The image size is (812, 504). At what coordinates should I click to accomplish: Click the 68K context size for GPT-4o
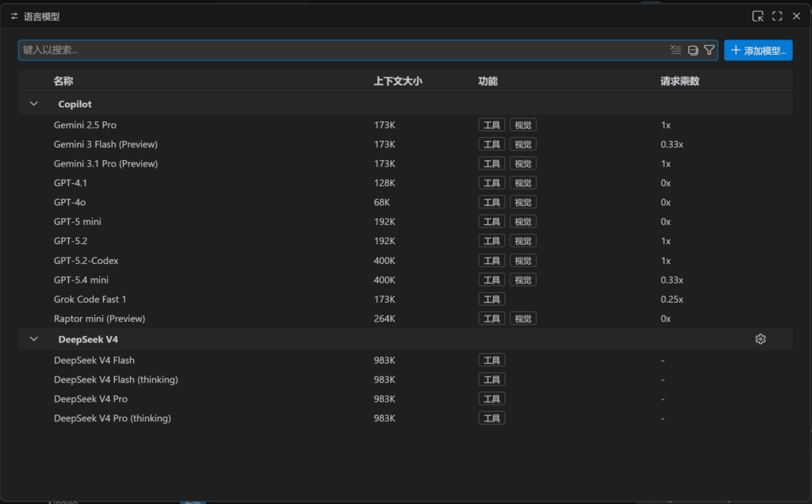381,202
